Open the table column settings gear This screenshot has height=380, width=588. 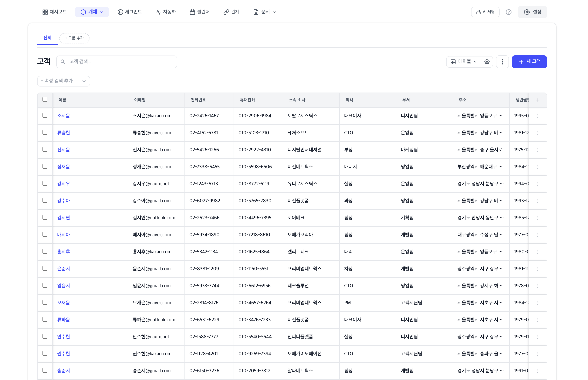coord(487,62)
